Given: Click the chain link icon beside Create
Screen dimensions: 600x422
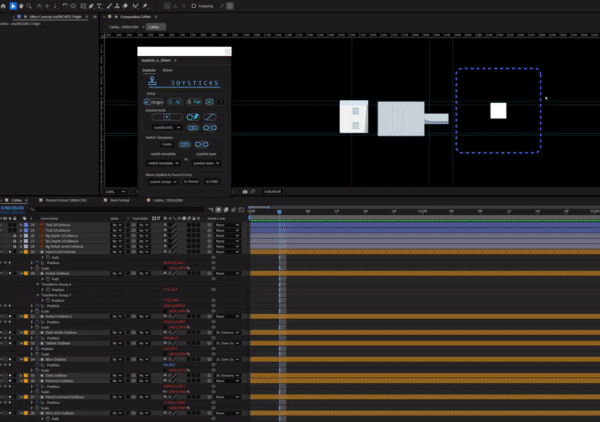Looking at the screenshot, I should point(184,144).
